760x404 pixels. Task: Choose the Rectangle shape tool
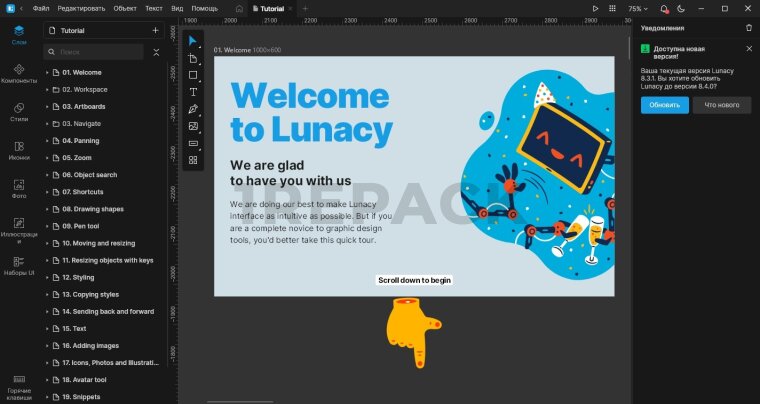[x=193, y=75]
